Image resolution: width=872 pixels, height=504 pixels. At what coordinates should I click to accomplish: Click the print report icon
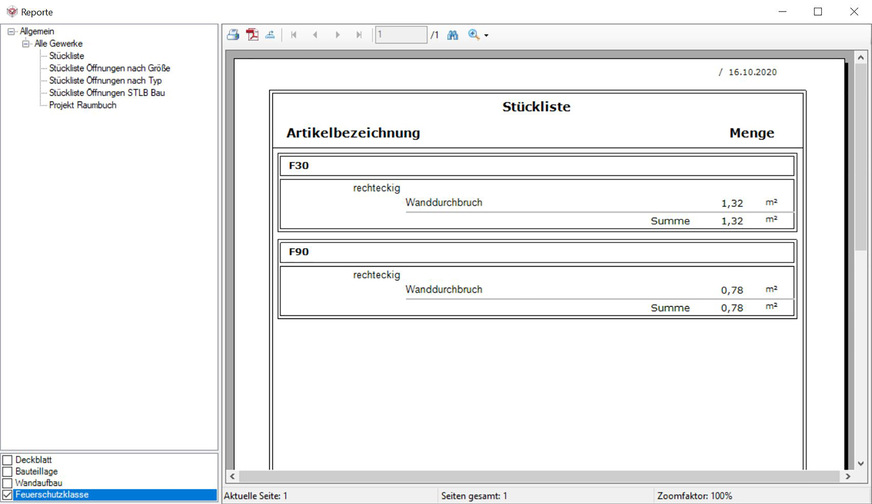(x=233, y=35)
